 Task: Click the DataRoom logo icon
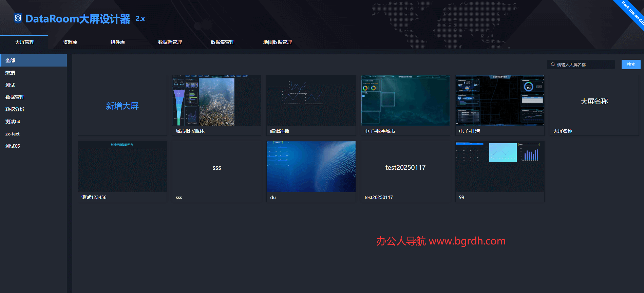tap(18, 18)
